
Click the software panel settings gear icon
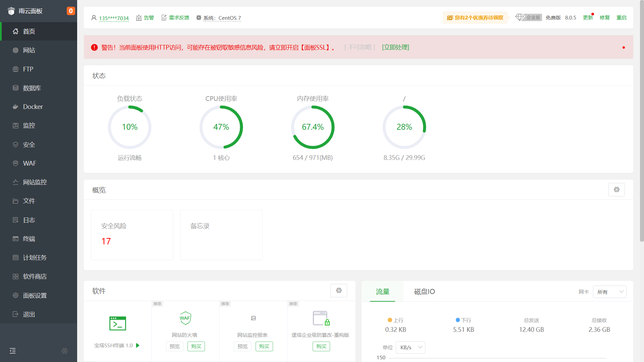[339, 291]
